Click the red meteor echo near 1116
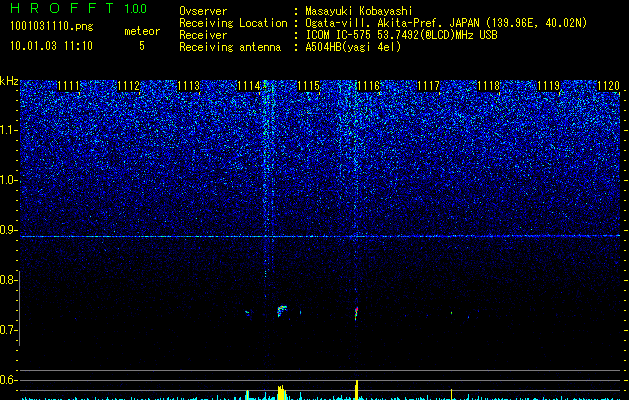The width and height of the screenshot is (629, 400). tap(356, 313)
